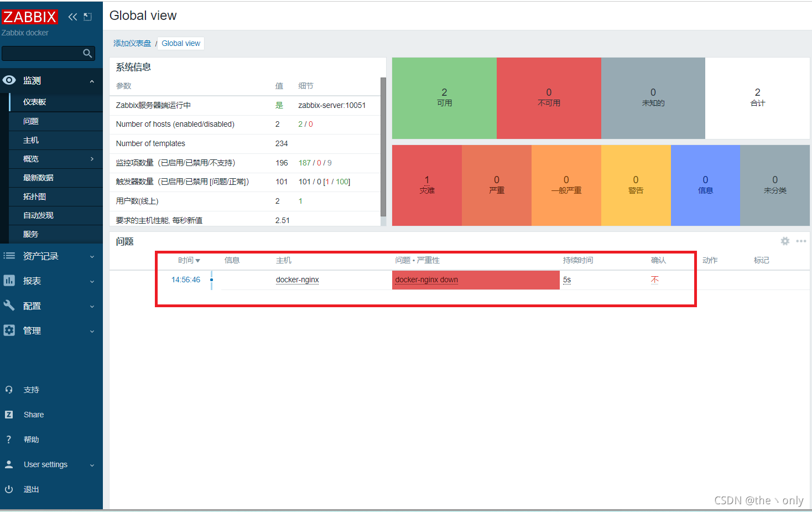Click the 187 enabled items value
812x512 pixels.
click(x=305, y=163)
